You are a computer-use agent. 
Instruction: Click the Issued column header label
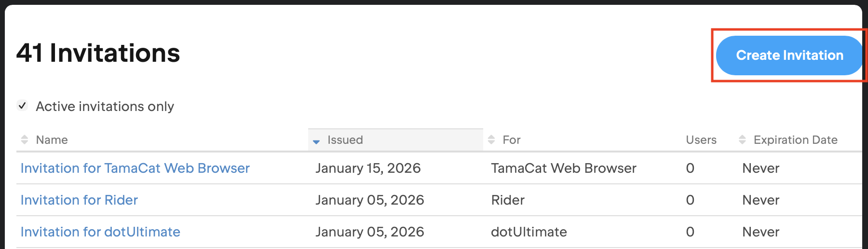345,140
